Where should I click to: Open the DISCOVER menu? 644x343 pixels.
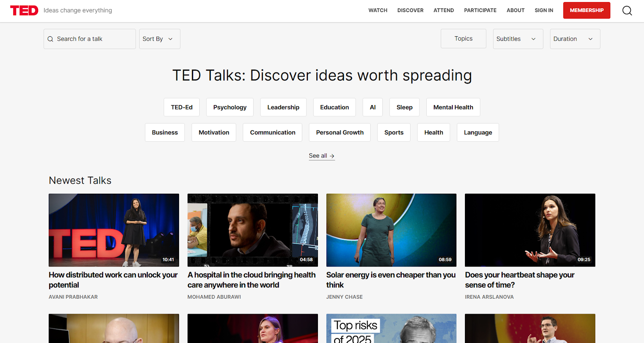tap(411, 10)
